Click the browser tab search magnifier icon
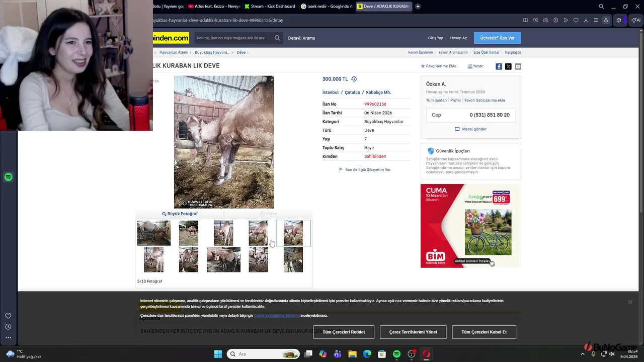The image size is (644, 362). coord(601,7)
